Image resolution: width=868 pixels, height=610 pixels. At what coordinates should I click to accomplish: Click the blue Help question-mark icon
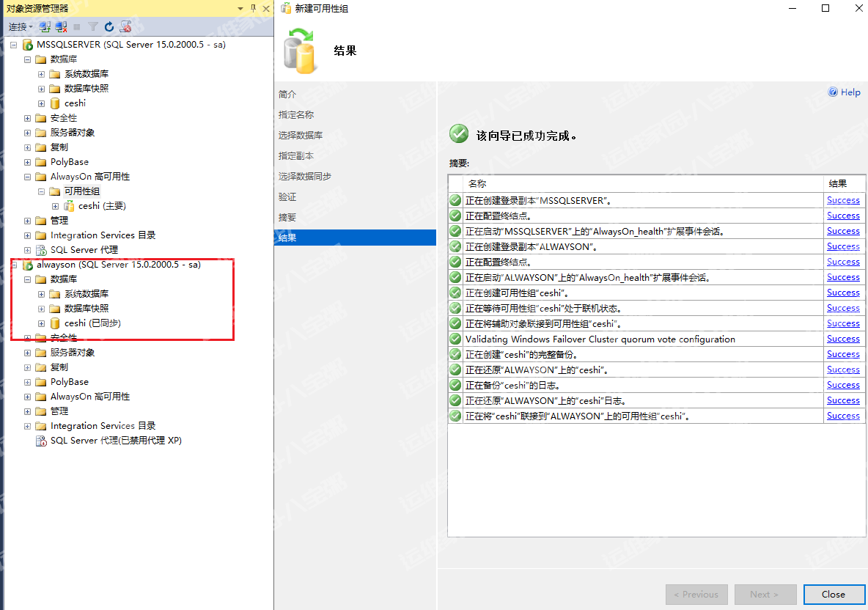click(833, 92)
